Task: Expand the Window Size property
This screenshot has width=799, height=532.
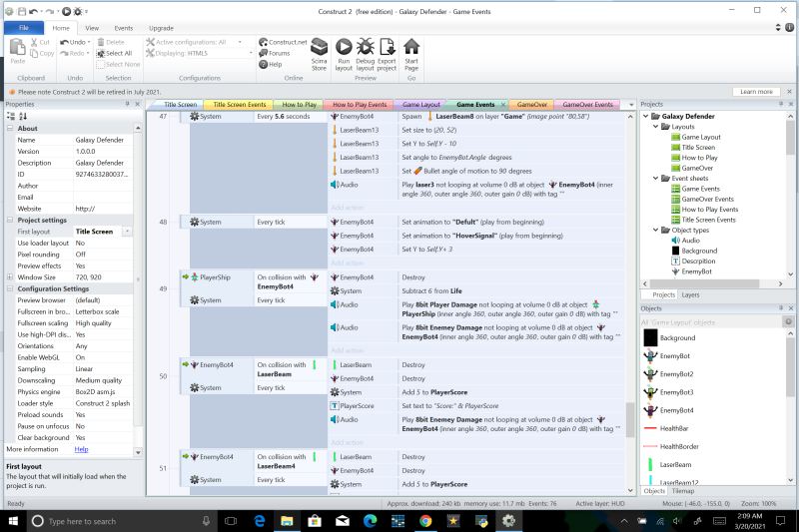Action: [10, 276]
